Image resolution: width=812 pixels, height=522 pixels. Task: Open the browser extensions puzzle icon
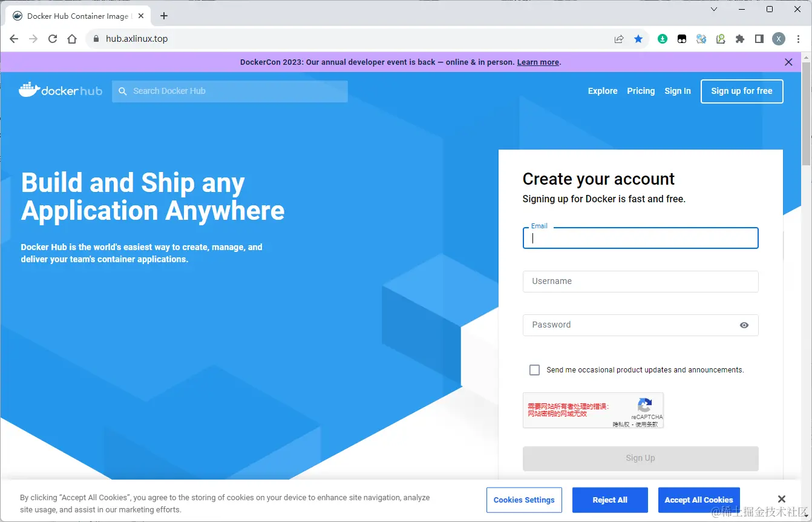point(739,39)
